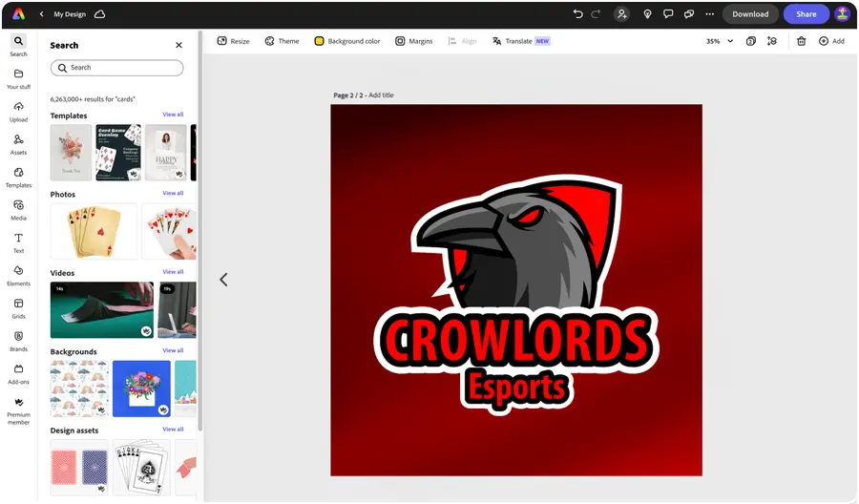Open the Theme toolbar option
859x504 pixels.
[x=283, y=41]
